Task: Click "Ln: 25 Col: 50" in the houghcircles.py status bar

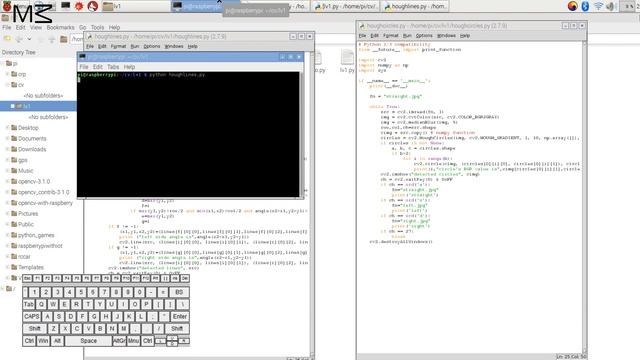Action: coord(571,357)
